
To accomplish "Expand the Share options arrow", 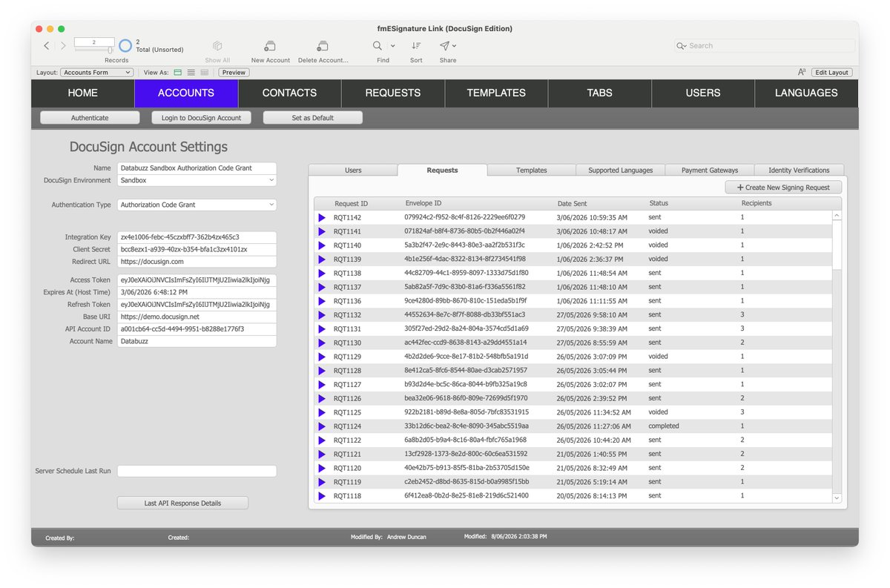I will 455,46.
